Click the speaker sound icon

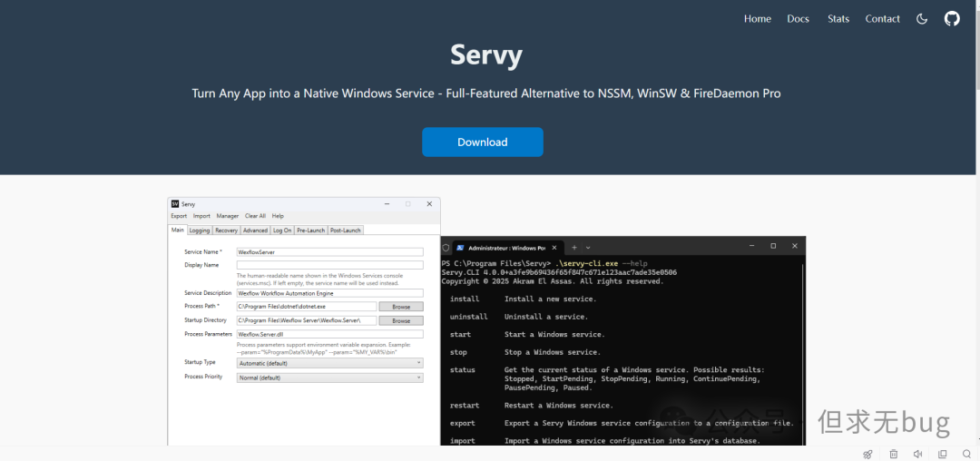point(918,454)
